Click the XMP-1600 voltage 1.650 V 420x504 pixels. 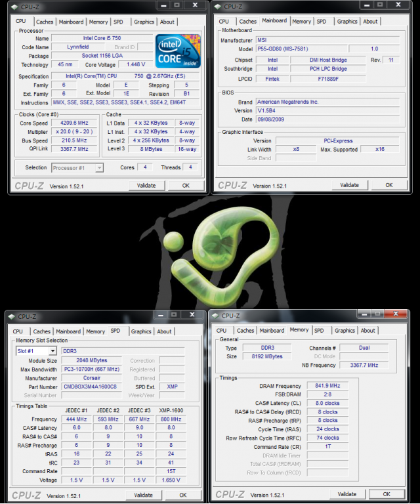point(171,480)
